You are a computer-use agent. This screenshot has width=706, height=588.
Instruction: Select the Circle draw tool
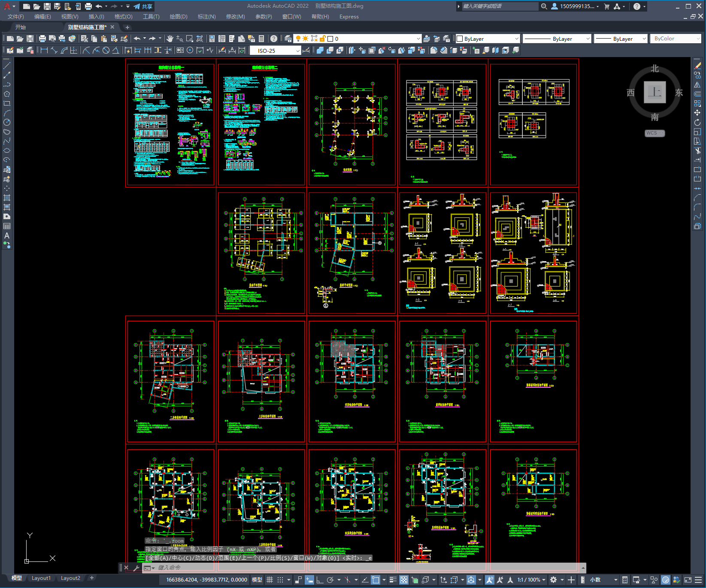click(7, 122)
